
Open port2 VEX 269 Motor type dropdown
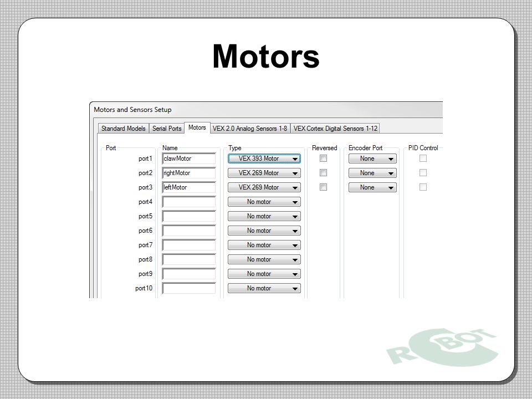pos(264,173)
